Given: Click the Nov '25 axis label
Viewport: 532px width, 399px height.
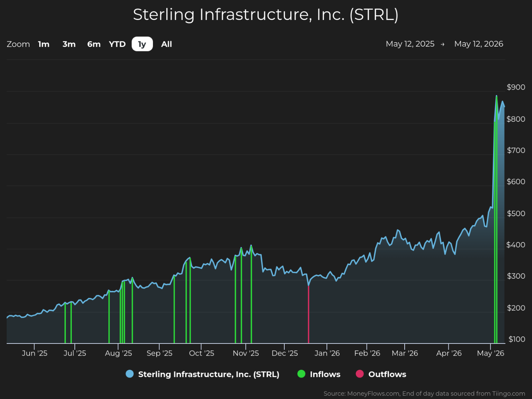Looking at the screenshot, I should [246, 353].
